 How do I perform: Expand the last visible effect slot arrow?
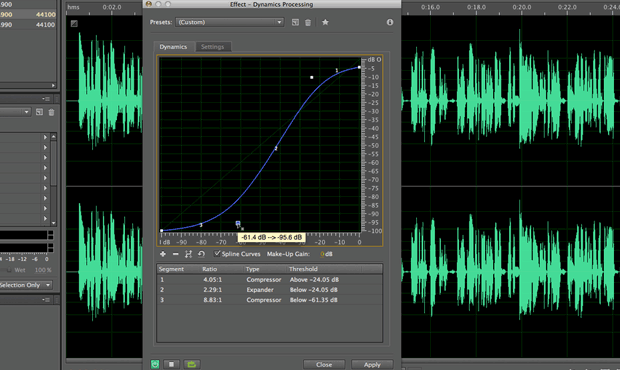click(45, 218)
